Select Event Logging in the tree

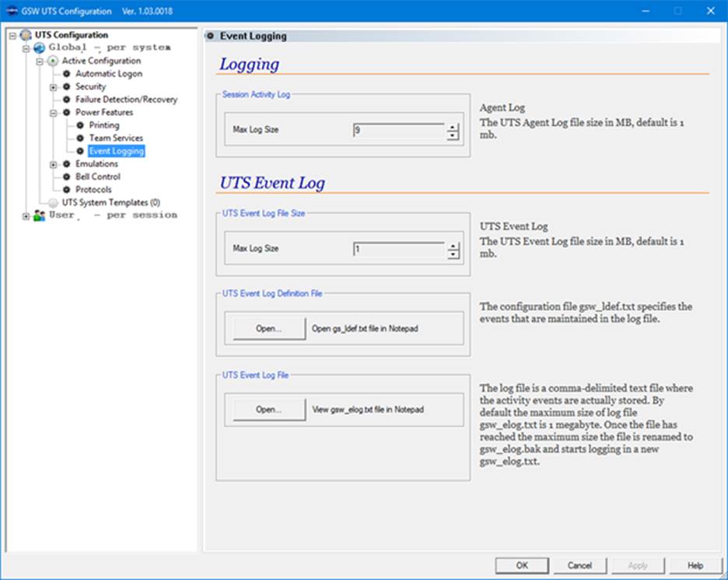point(117,151)
